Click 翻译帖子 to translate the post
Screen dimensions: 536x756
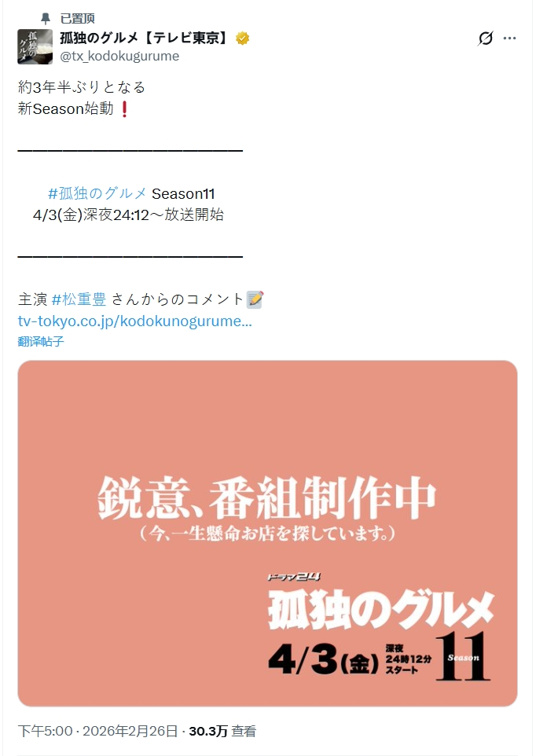[x=41, y=341]
